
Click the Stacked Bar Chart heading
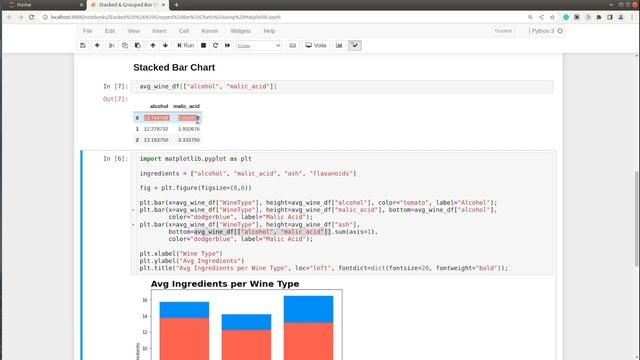174,67
